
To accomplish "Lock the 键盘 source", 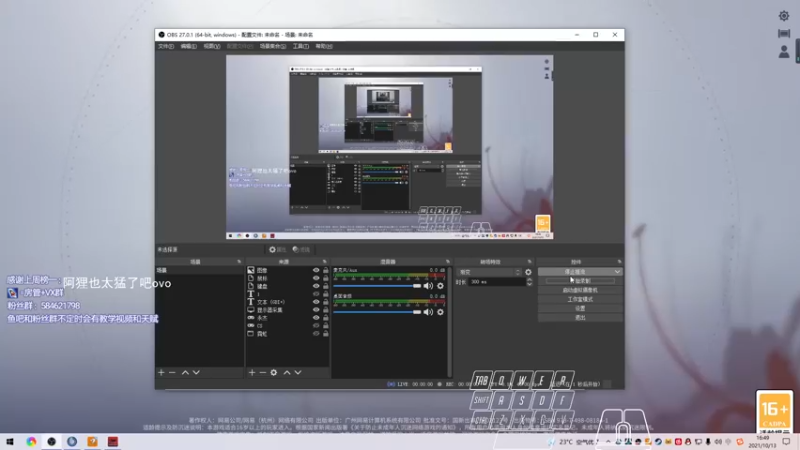I will tap(326, 286).
